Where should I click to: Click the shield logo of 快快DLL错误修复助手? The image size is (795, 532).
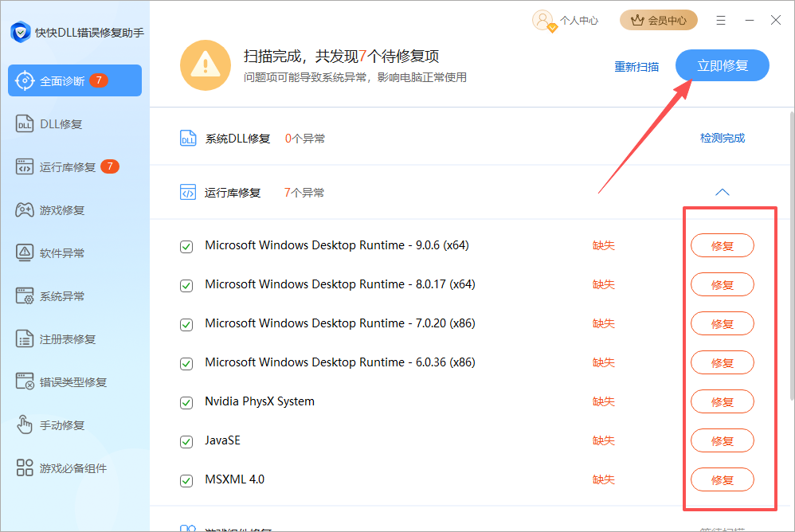20,33
